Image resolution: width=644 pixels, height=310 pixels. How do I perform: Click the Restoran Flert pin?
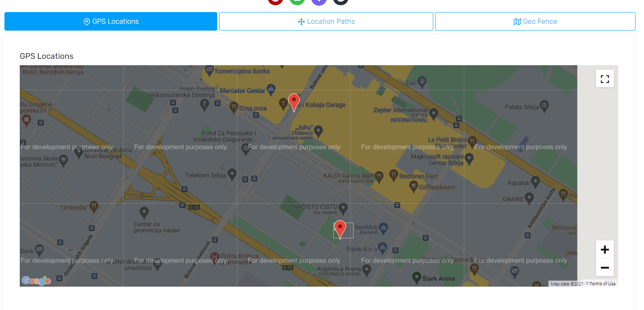coord(394,175)
